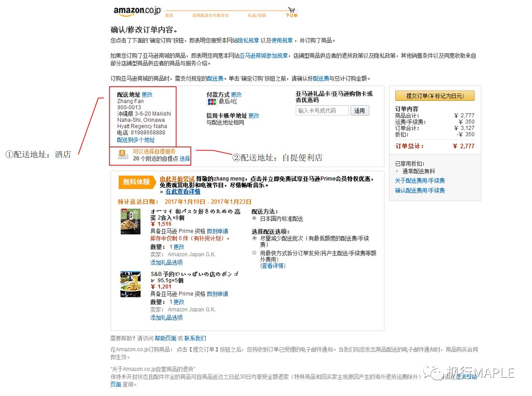Image resolution: width=532 pixels, height=396 pixels.
Task: Choose fastest split-order shipping option
Action: pyautogui.click(x=254, y=252)
